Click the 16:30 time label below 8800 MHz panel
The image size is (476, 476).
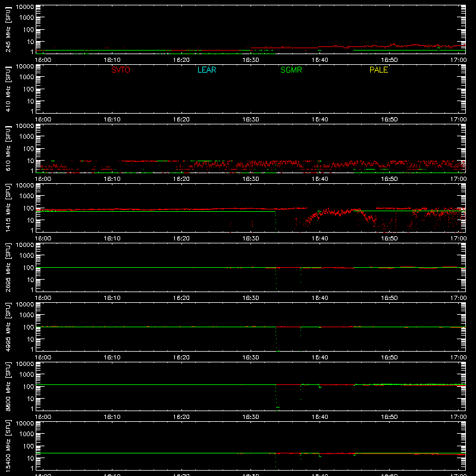(250, 417)
